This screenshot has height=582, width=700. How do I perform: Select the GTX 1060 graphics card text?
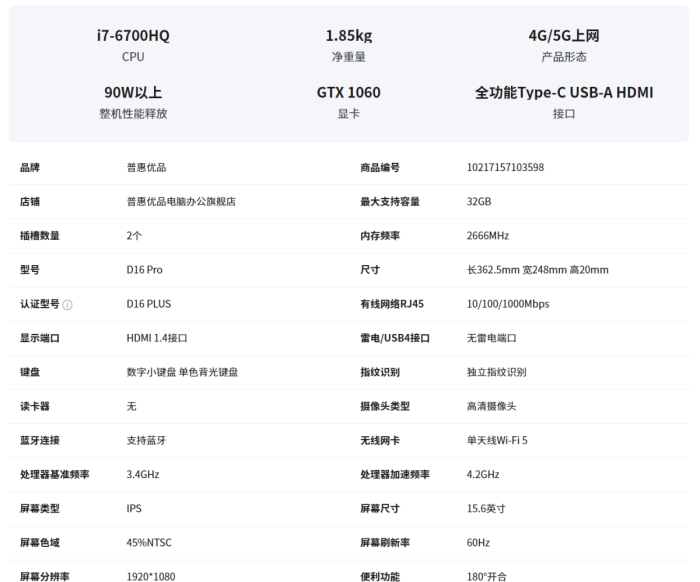point(349,92)
